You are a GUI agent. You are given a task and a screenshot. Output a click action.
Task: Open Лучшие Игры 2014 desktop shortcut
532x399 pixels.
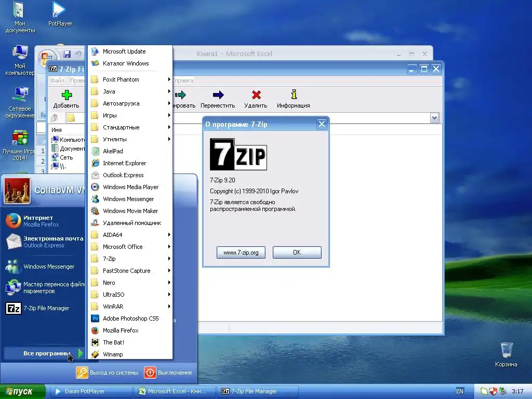[x=20, y=145]
